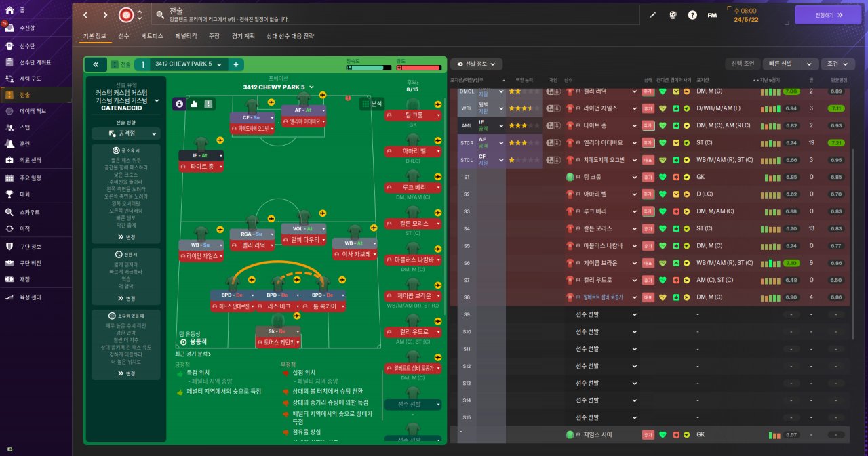868x456 pixels.
Task: Click 톰 록키어 shirt on pitch
Action: point(323,284)
